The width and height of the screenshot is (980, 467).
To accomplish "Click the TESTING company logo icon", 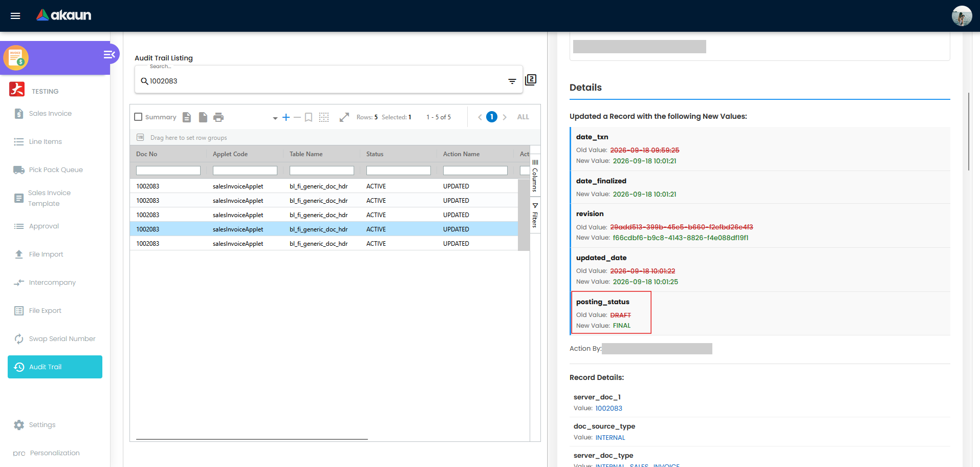I will click(17, 89).
